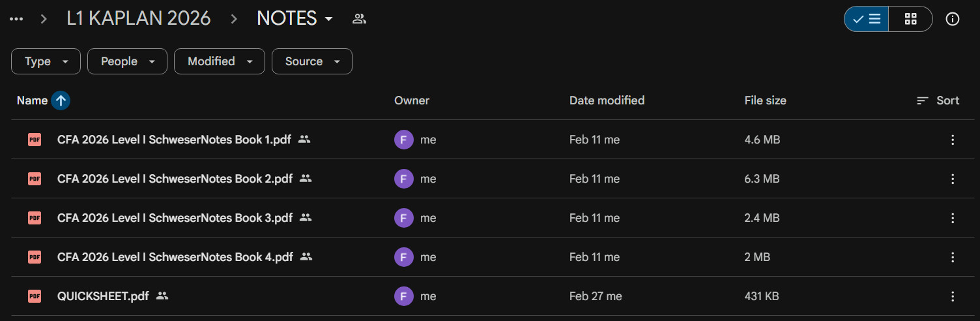
Task: Go to L1 KAPLAN 2026 folder
Action: click(x=139, y=19)
